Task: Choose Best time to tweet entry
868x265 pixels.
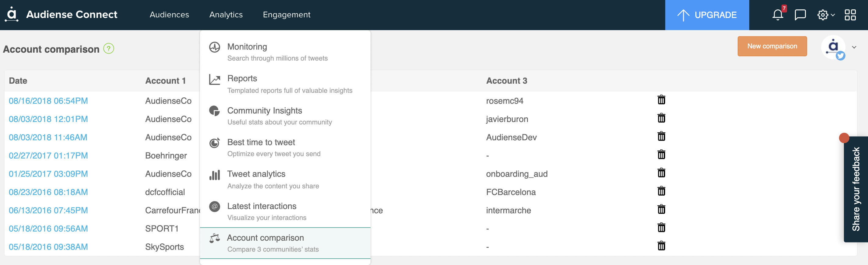Action: coord(285,148)
